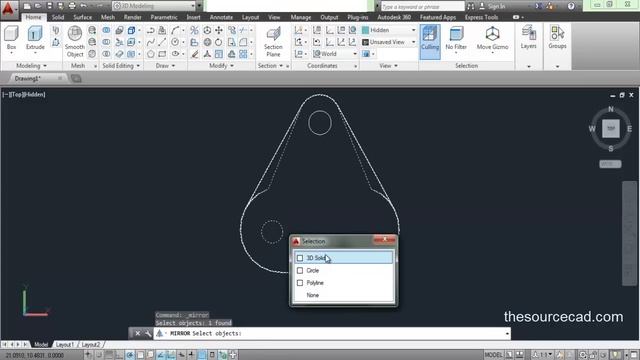Click the New file icon in quick access toolbar

pyautogui.click(x=27, y=6)
